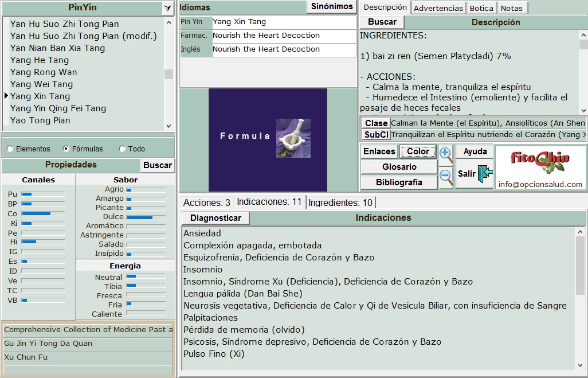
Task: Click the Diagnosticar button
Action: click(215, 218)
